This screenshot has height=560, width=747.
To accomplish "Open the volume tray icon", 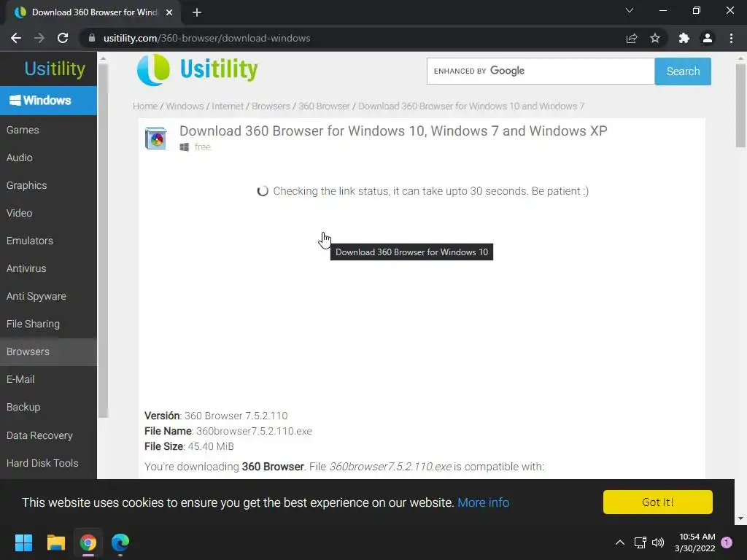I will 658,542.
